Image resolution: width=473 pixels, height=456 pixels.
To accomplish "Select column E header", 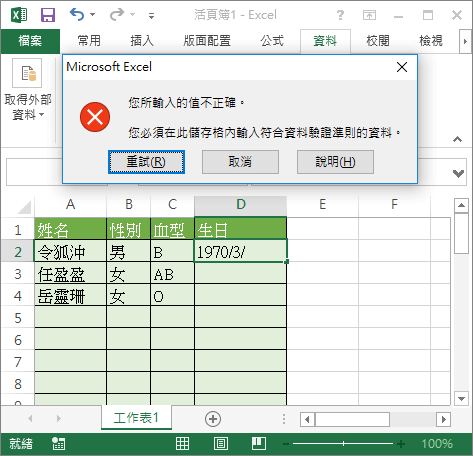I will click(322, 204).
